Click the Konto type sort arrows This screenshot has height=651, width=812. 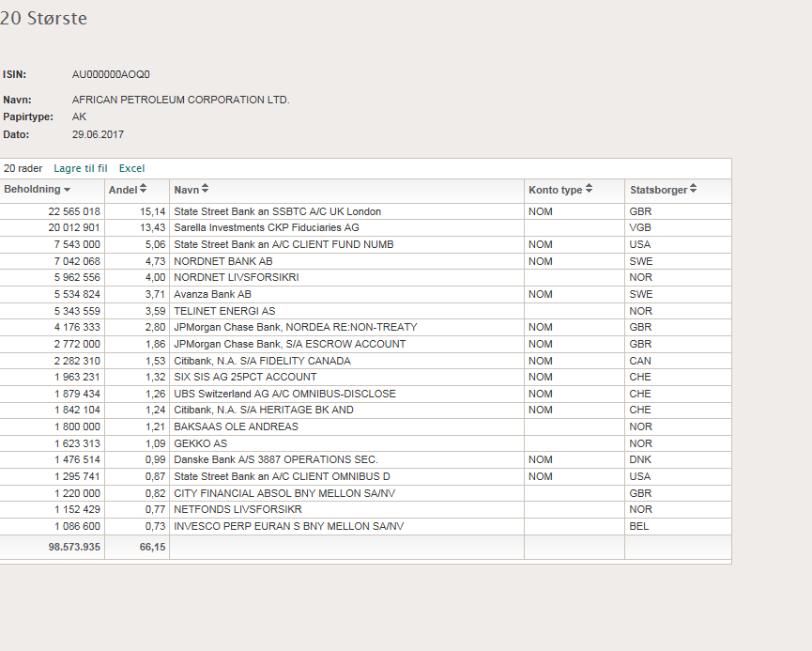point(589,189)
